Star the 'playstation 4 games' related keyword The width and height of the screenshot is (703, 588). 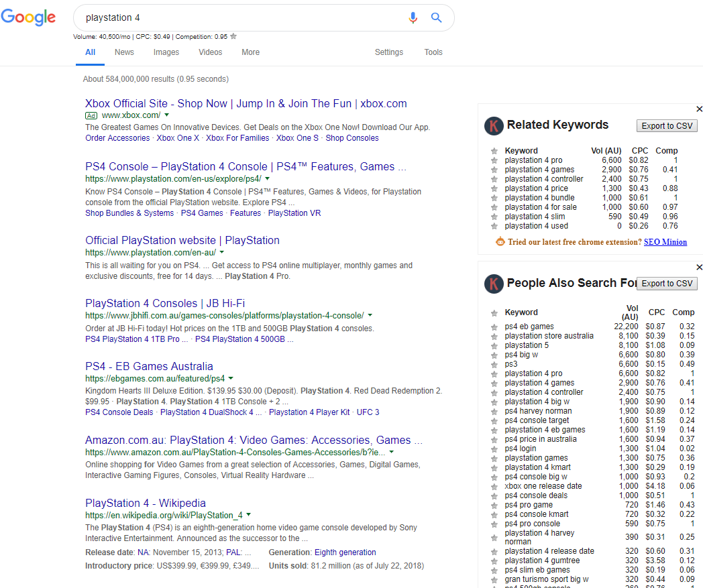494,170
